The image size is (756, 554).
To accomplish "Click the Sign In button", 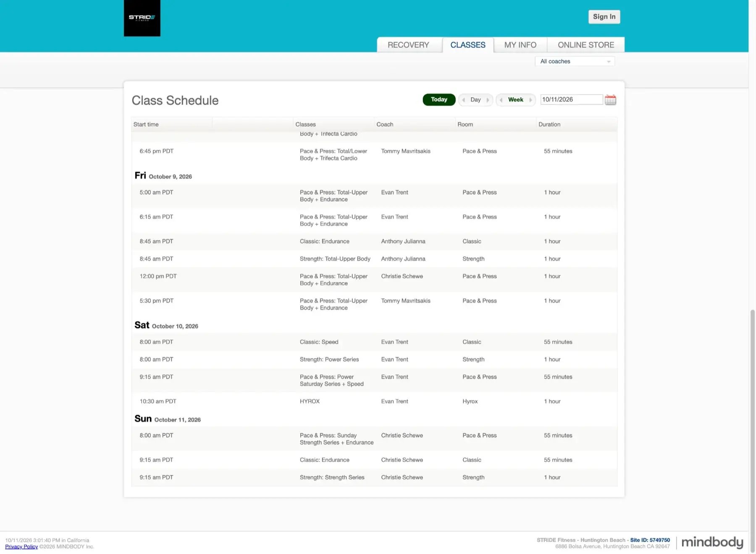I will (604, 17).
